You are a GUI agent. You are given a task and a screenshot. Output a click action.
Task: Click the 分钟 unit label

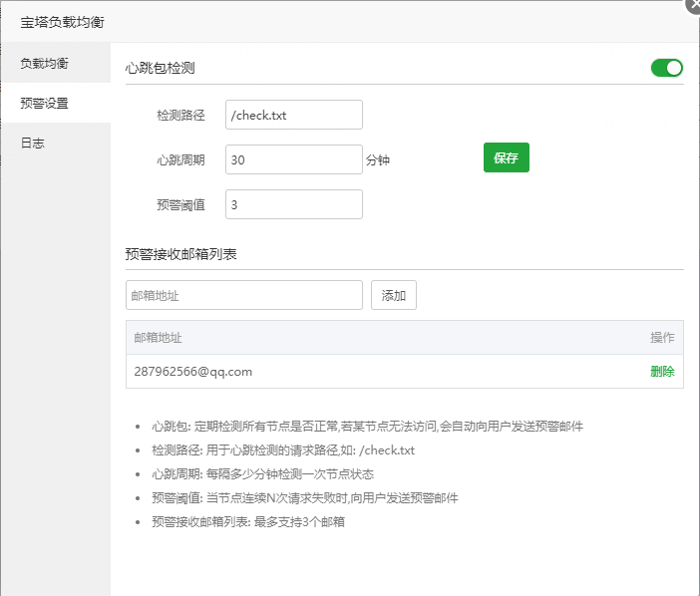point(377,159)
